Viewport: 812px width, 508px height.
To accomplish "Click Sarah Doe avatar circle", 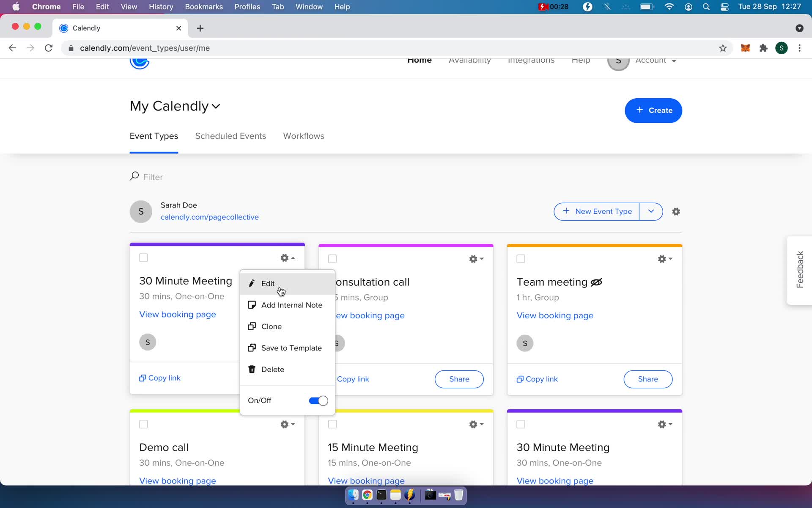I will (141, 212).
